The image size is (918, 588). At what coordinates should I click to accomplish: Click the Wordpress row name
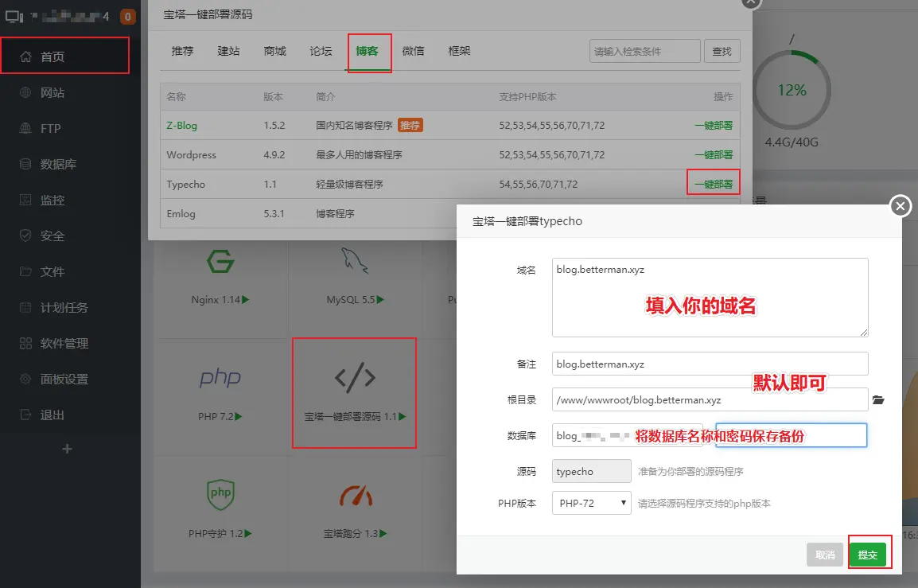[x=192, y=154]
